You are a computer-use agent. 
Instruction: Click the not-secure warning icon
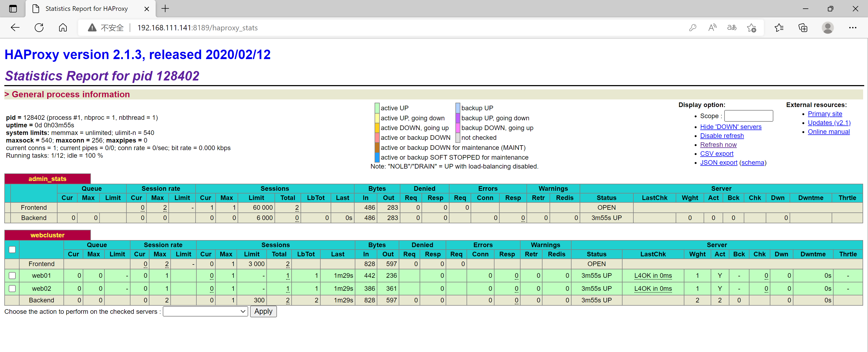tap(92, 28)
